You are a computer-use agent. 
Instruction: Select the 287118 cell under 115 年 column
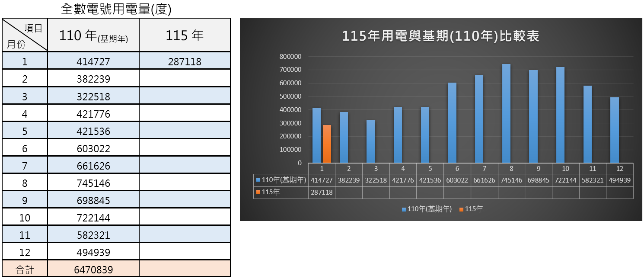pyautogui.click(x=185, y=61)
